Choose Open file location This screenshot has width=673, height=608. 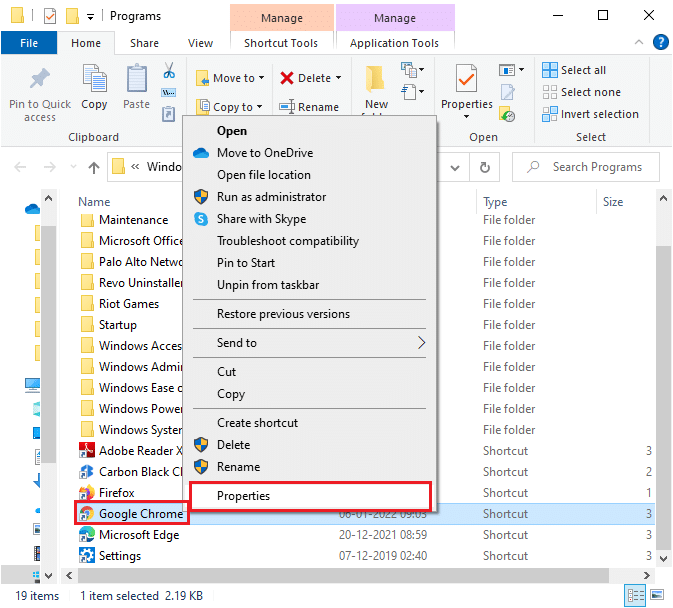coord(309,175)
